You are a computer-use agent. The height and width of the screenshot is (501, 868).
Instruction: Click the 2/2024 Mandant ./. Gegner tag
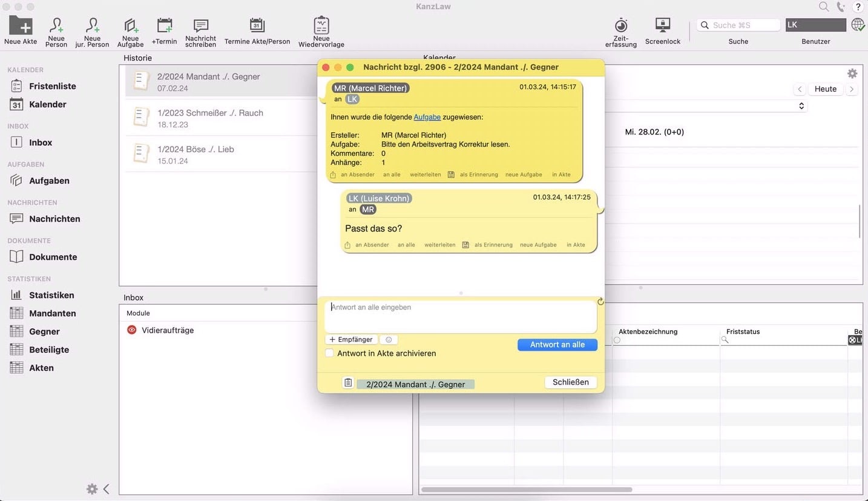coord(416,384)
